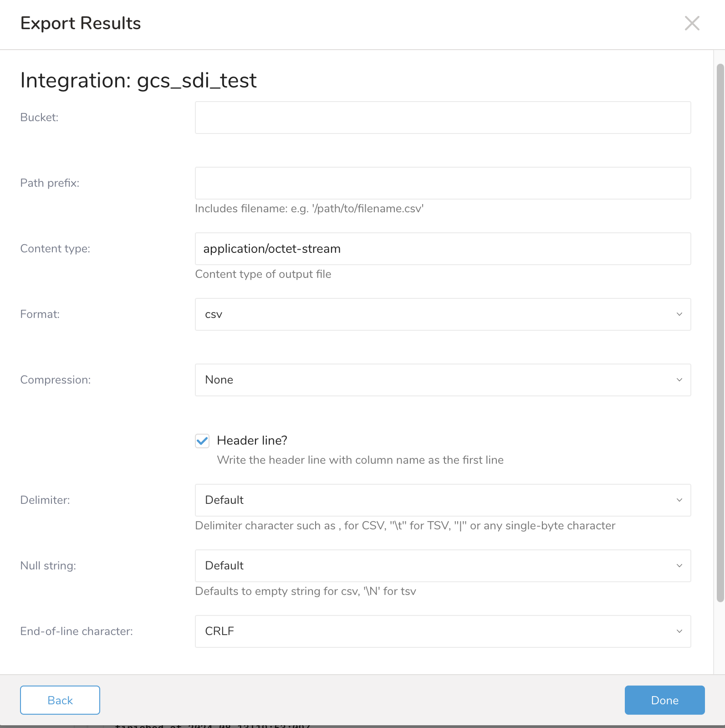Click the "Header line?" label text
Viewport: 725px width, 728px height.
[x=252, y=441]
